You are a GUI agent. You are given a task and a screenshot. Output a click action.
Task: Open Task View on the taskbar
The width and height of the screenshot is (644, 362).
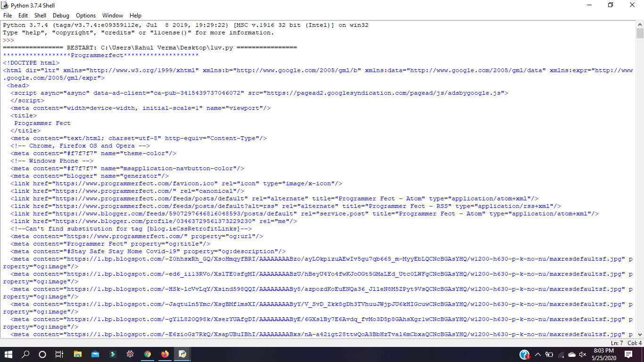click(59, 354)
